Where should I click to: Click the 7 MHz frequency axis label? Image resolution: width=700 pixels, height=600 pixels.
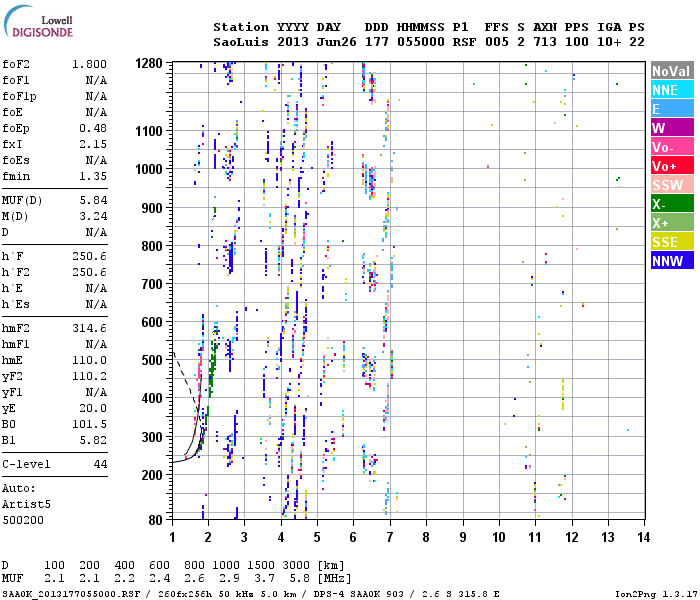390,537
